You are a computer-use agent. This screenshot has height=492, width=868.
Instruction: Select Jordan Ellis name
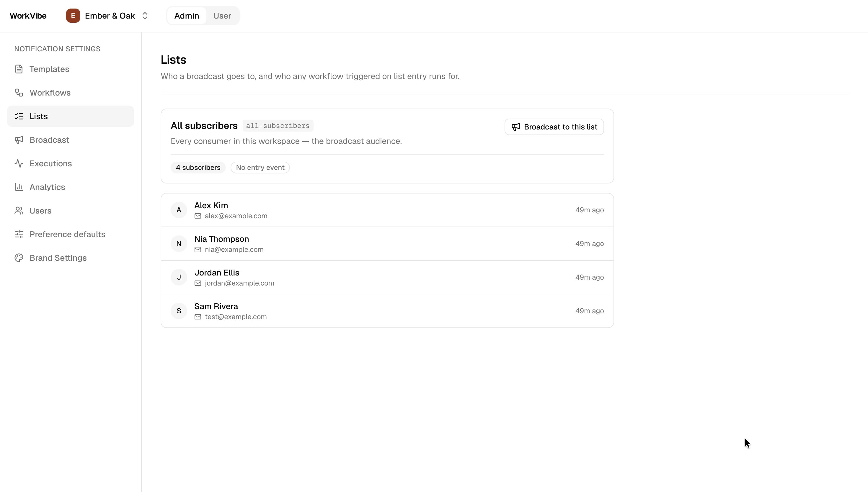click(217, 273)
